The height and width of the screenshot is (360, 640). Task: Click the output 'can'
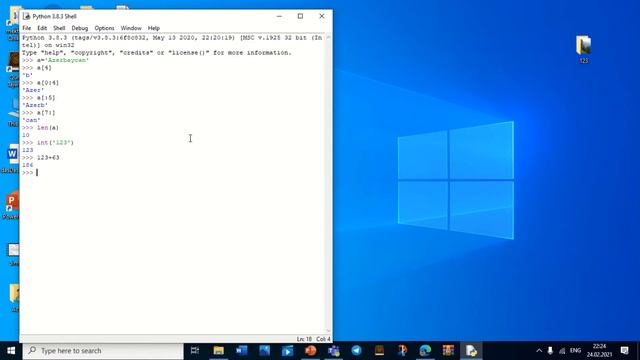pos(31,120)
